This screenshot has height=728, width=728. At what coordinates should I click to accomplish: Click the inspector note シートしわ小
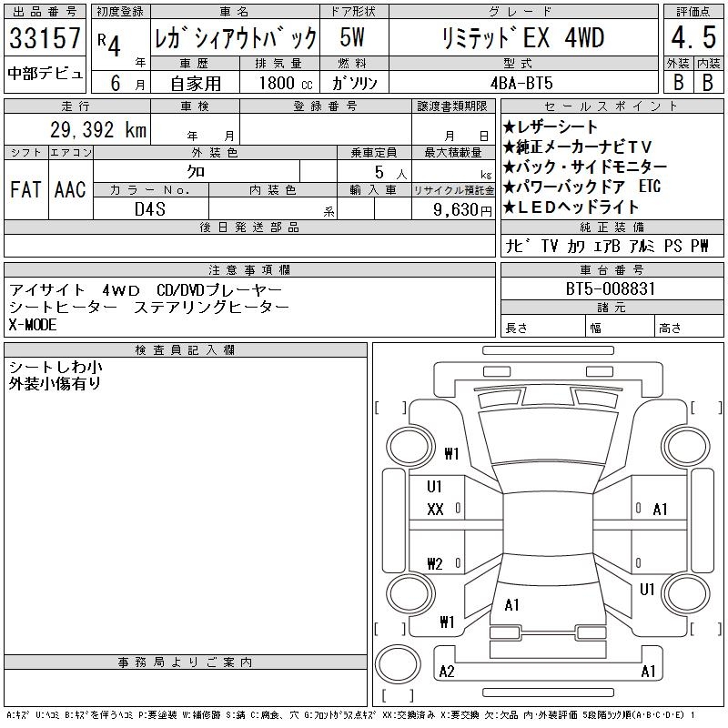coord(56,367)
